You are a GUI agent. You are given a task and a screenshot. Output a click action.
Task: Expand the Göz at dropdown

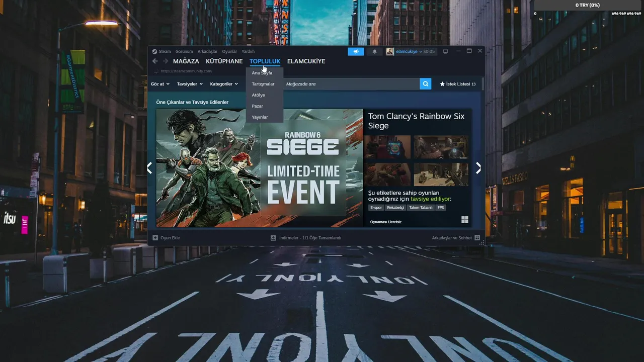point(160,84)
